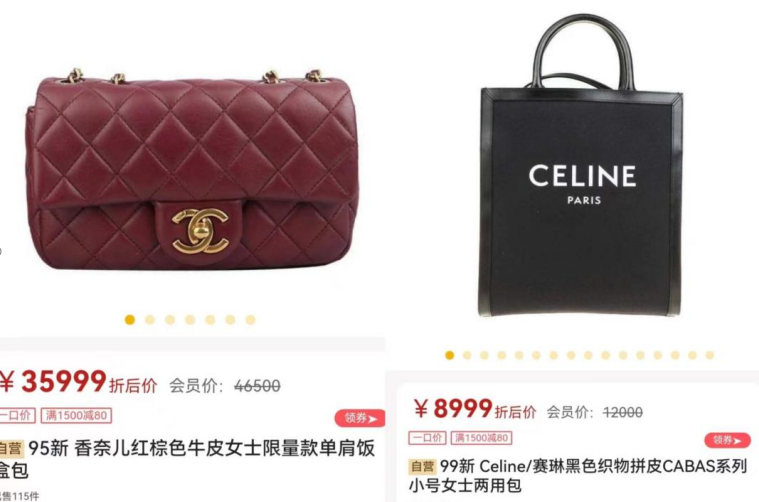Select last carousel dot under Chanel bag
The image size is (759, 502).
click(x=250, y=319)
